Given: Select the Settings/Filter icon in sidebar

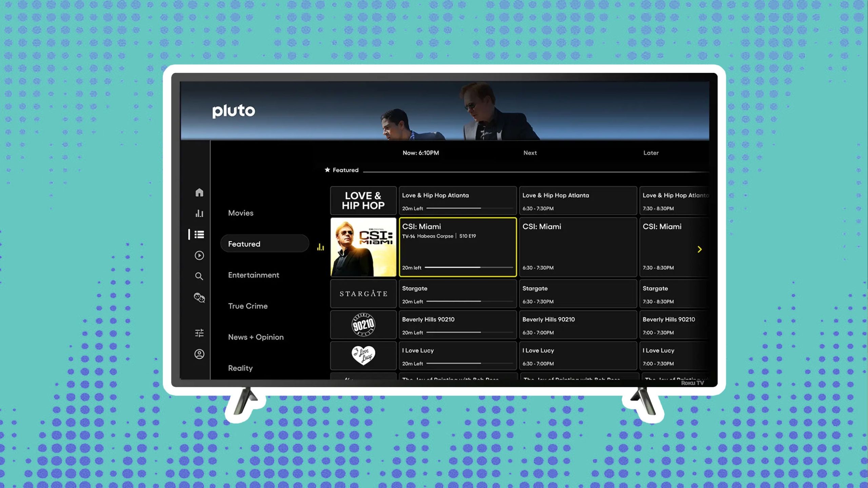Looking at the screenshot, I should pos(198,332).
